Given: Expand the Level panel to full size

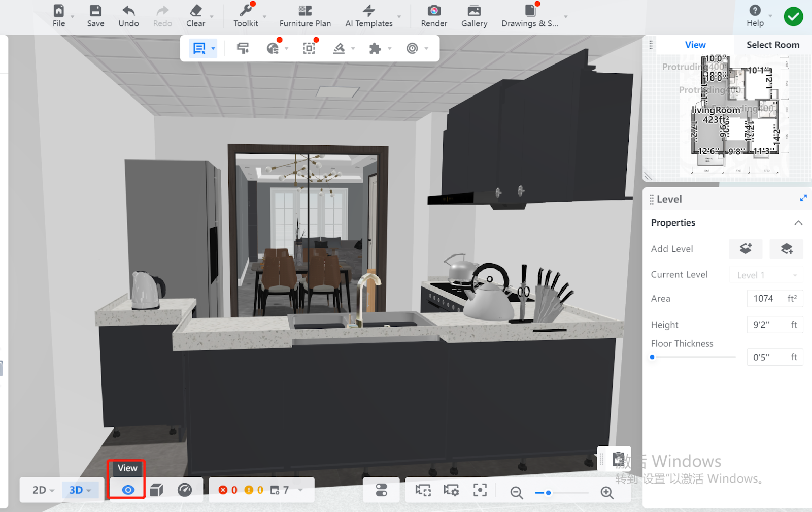Looking at the screenshot, I should (803, 198).
